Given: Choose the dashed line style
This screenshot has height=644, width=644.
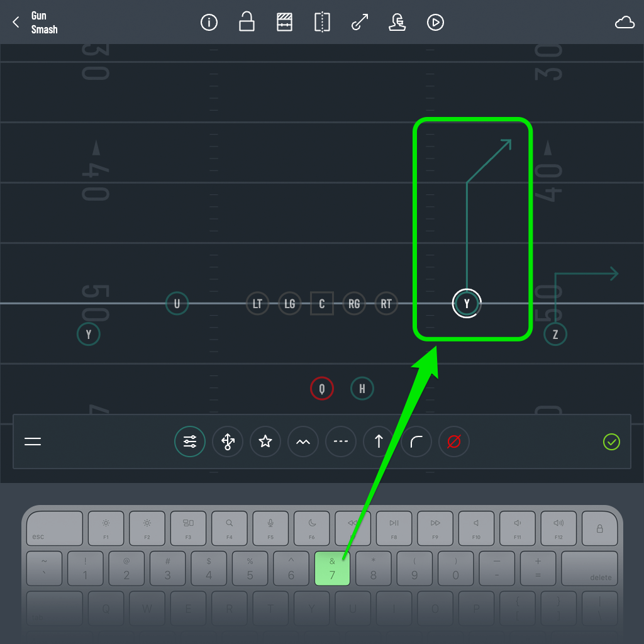Looking at the screenshot, I should click(341, 441).
